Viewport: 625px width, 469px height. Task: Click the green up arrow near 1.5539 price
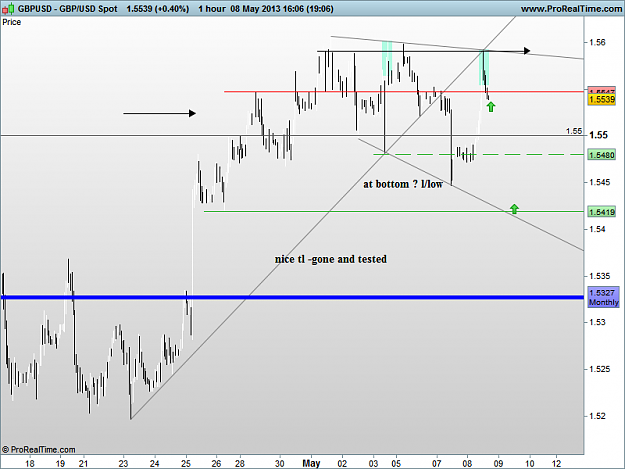[491, 106]
